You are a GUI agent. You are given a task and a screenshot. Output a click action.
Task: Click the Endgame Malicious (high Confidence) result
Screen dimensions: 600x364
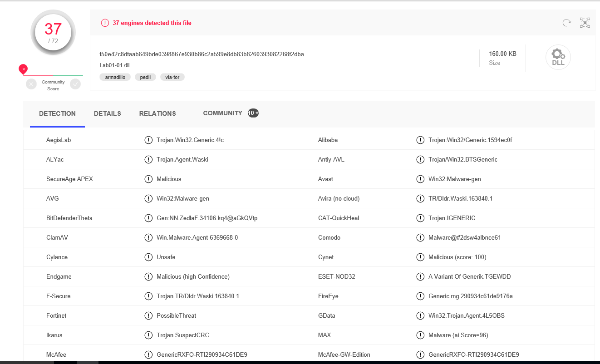[x=193, y=276]
